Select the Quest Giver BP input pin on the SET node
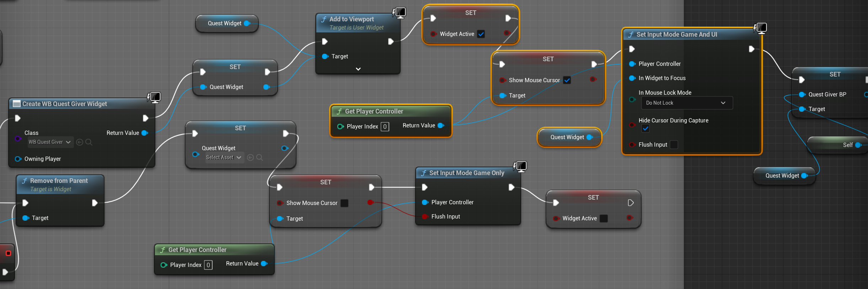868x289 pixels. 802,94
